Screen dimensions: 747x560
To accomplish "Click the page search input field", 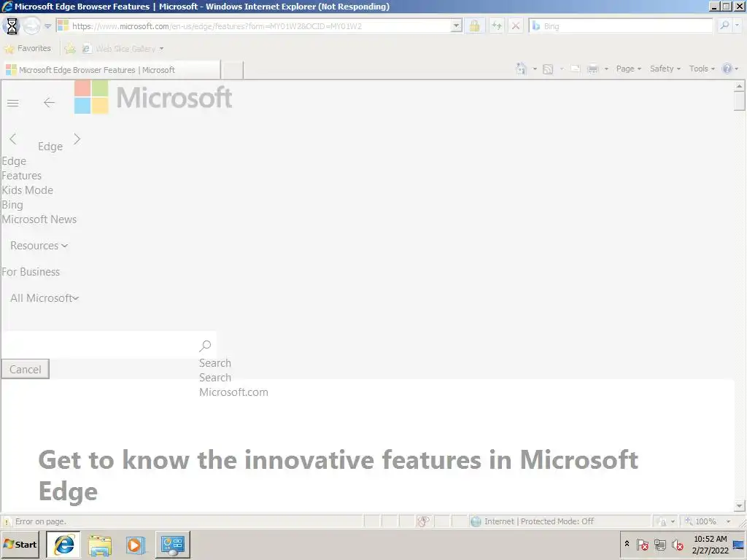I will point(100,345).
